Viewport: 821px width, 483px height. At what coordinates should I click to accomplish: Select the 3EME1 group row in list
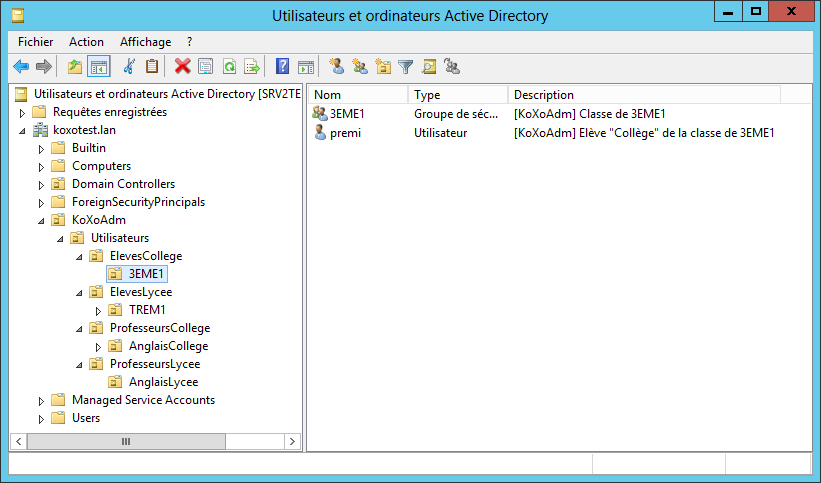(545, 114)
